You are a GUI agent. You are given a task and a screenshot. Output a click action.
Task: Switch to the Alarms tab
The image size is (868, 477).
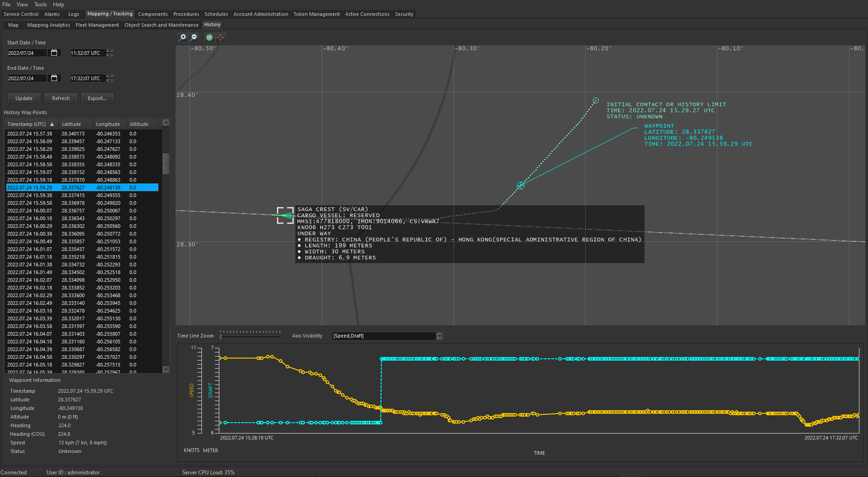coord(52,14)
